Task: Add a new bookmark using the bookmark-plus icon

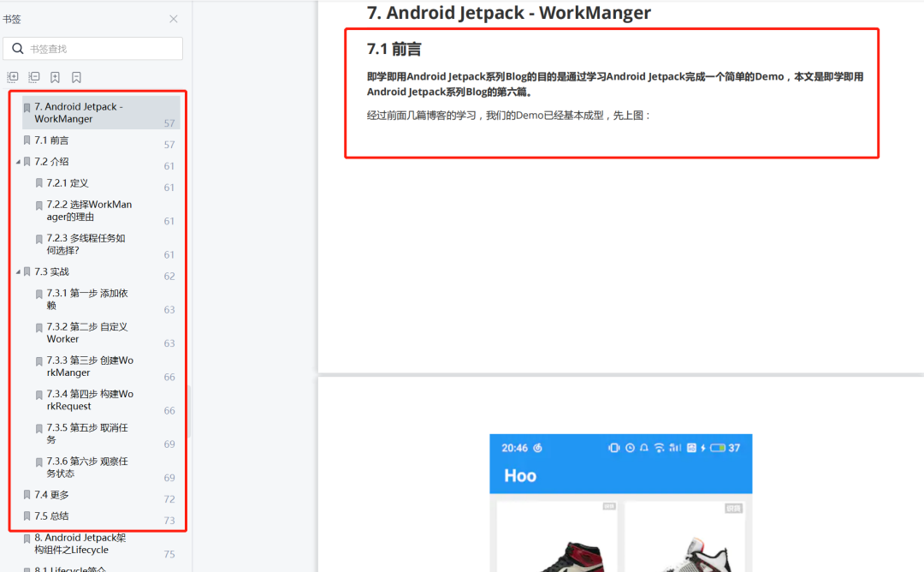Action: 55,77
